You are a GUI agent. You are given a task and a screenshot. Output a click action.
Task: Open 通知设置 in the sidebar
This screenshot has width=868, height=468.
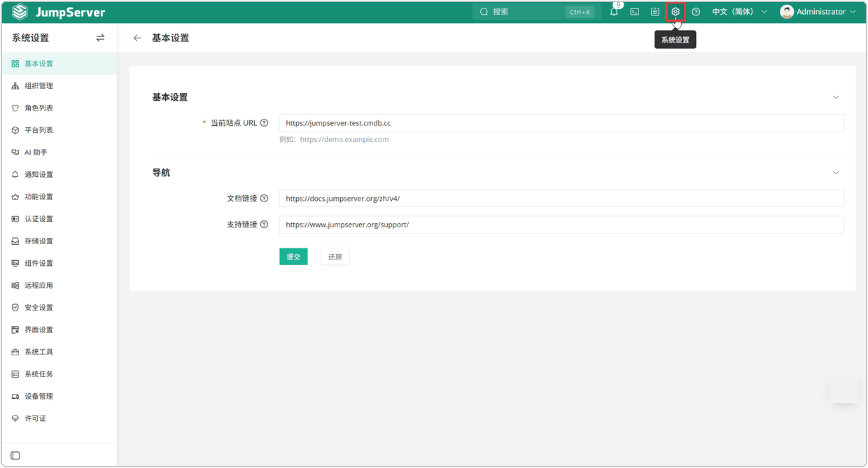[59, 175]
